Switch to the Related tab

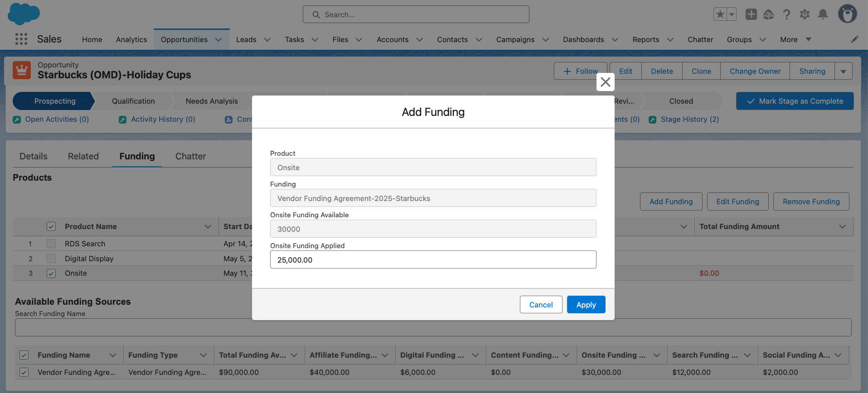tap(83, 156)
